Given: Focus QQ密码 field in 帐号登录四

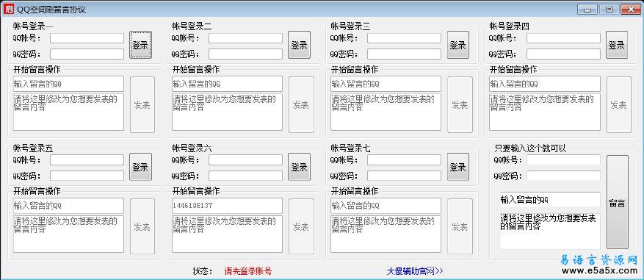Looking at the screenshot, I should pyautogui.click(x=563, y=54).
